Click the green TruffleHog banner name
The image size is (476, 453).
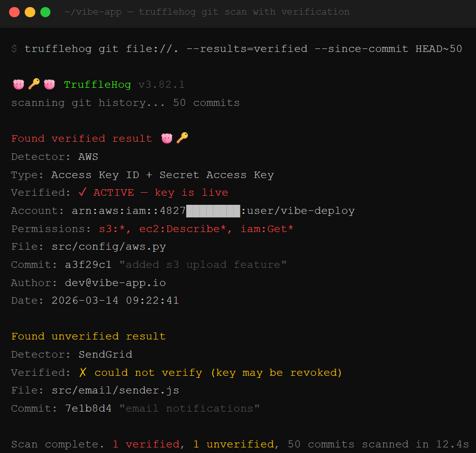(x=97, y=85)
